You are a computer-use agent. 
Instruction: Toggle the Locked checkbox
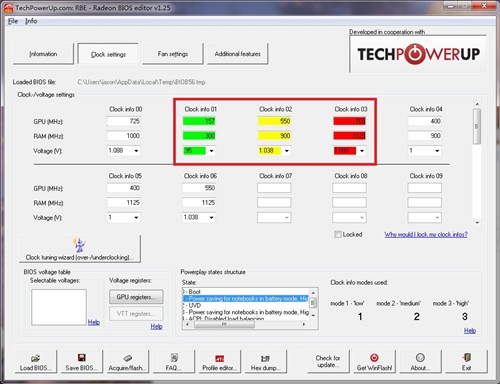[x=338, y=234]
